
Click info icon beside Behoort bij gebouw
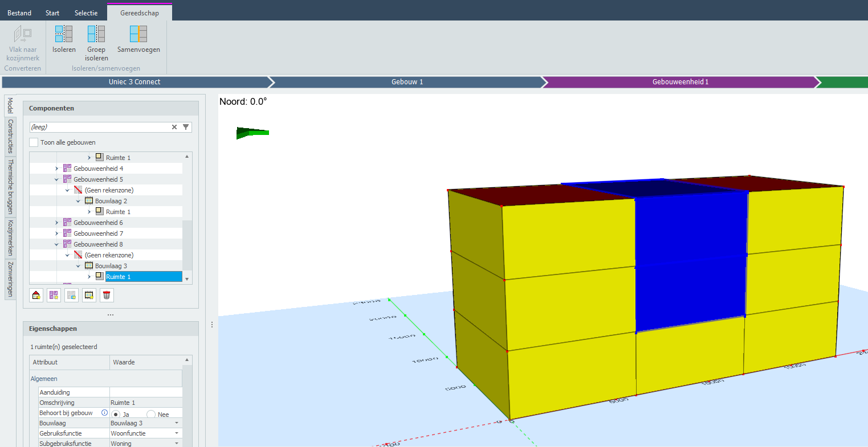tap(104, 413)
